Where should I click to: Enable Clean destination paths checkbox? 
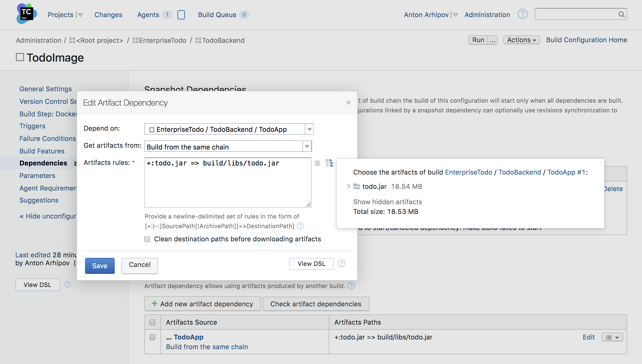[x=147, y=239]
